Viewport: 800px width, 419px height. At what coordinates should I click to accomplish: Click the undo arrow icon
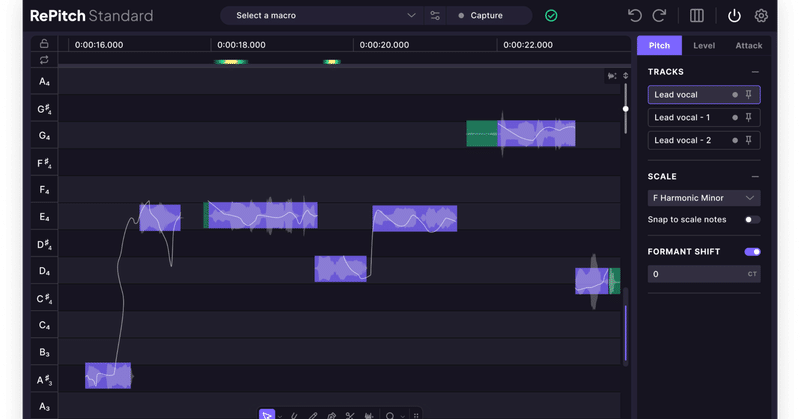click(x=635, y=16)
